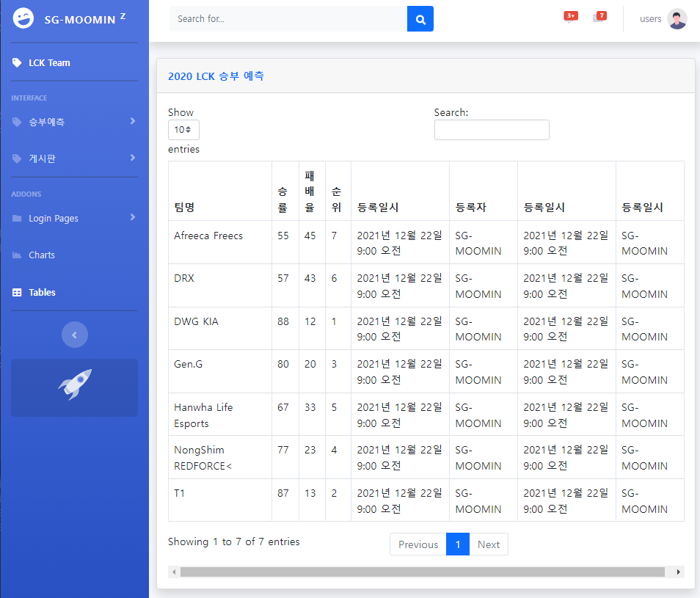Click the horizontal scrollbar thumb
700x598 pixels.
(423, 572)
